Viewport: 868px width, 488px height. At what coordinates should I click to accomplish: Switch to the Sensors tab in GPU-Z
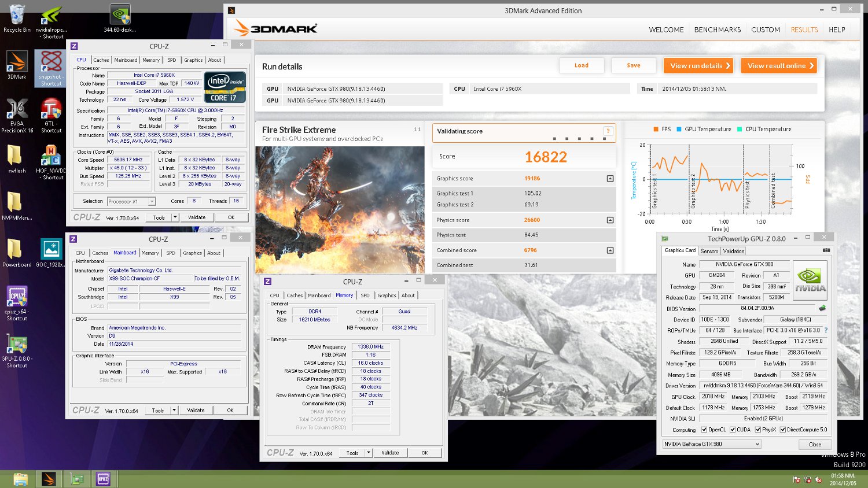(709, 251)
